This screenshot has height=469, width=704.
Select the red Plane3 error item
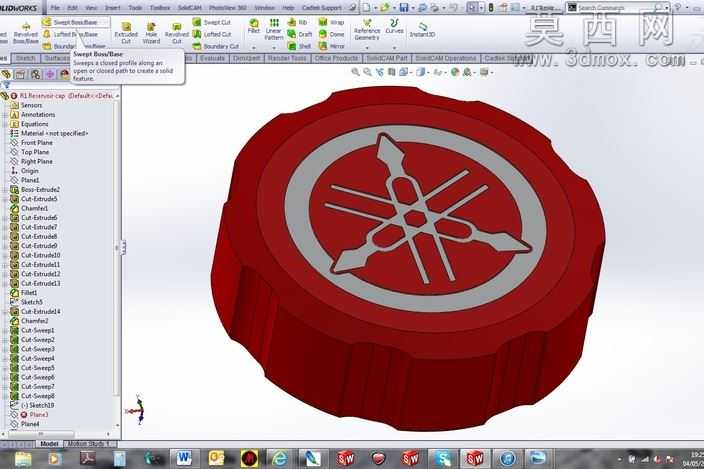(38, 414)
